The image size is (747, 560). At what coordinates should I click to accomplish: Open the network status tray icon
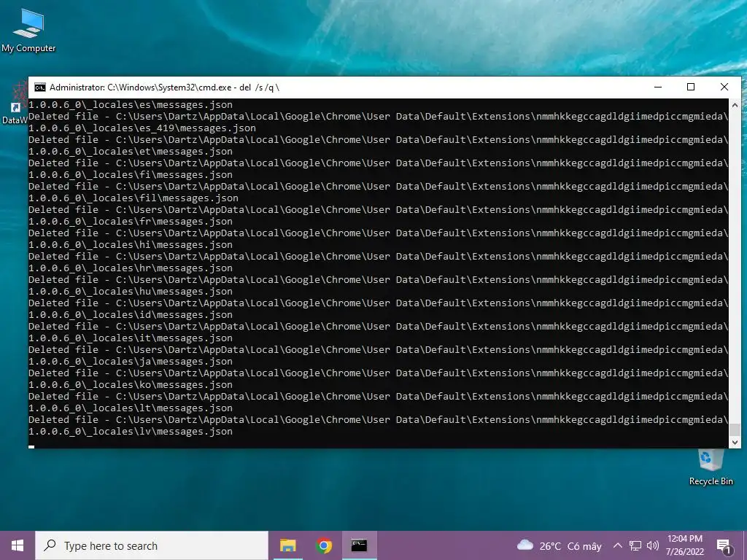635,545
